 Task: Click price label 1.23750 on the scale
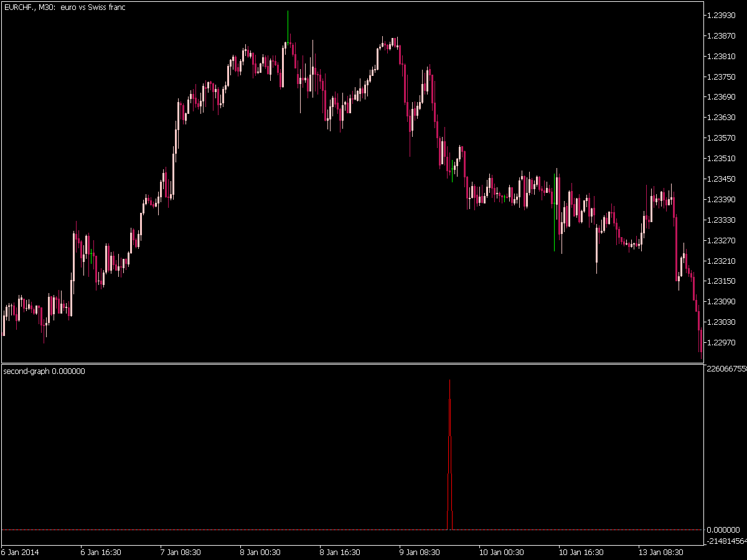721,77
